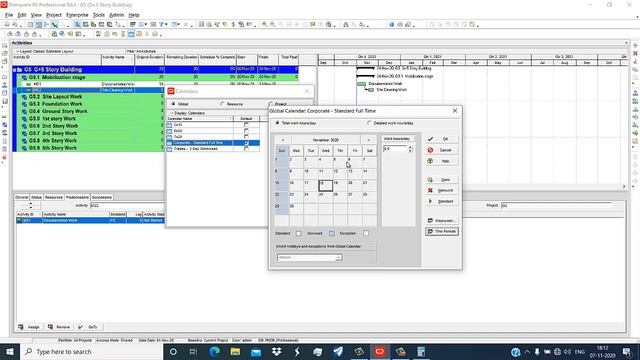Toggle Default checkbox for 7x24 calendar

pyautogui.click(x=246, y=137)
